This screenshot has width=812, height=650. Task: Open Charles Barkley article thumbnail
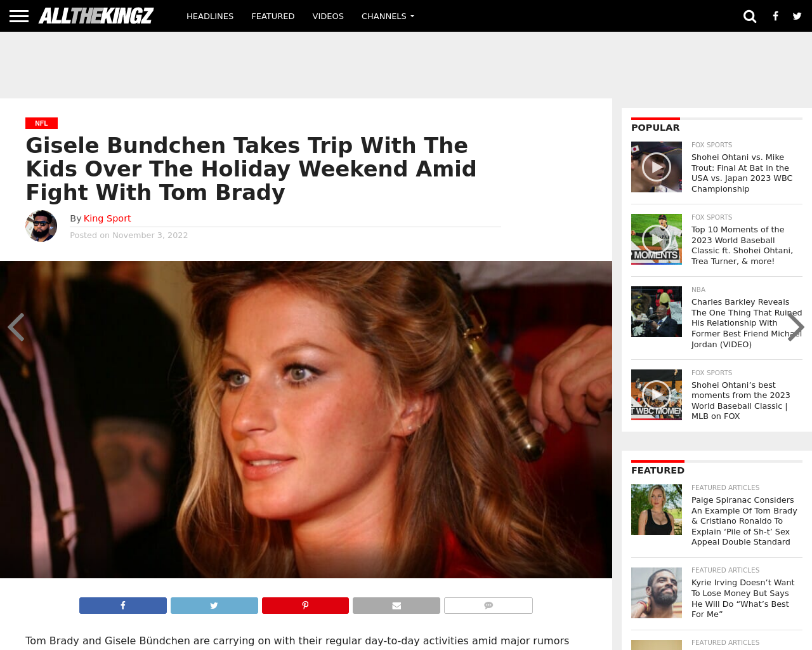point(657,312)
